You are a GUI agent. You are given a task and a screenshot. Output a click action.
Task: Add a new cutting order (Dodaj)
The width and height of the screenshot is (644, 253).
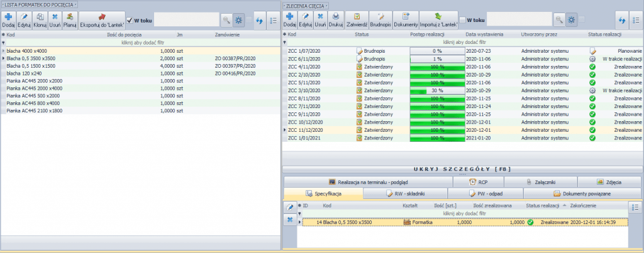(x=289, y=19)
